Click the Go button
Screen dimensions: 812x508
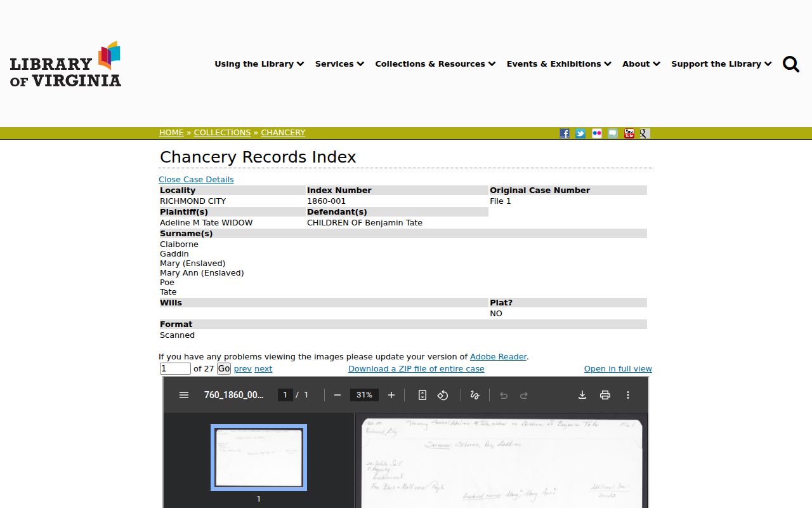point(224,369)
